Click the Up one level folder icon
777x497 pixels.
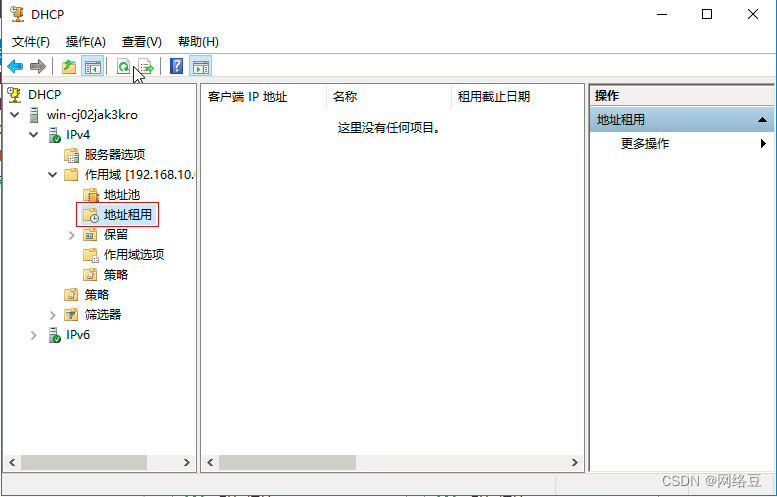click(x=69, y=66)
